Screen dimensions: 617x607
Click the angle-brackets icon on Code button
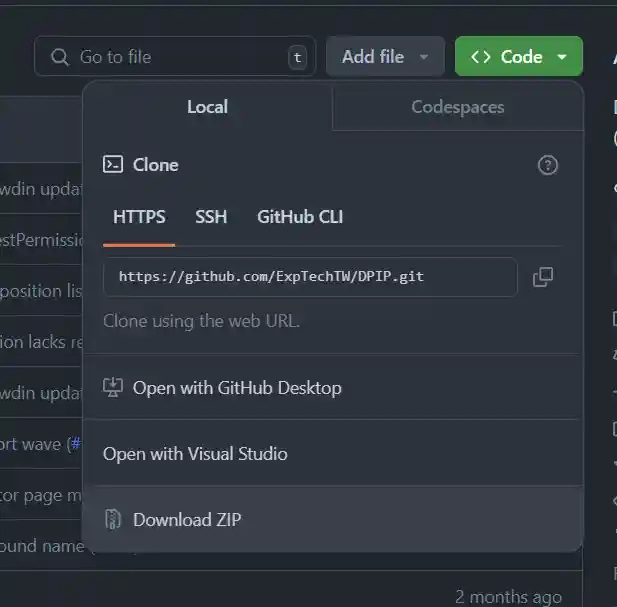tap(480, 57)
